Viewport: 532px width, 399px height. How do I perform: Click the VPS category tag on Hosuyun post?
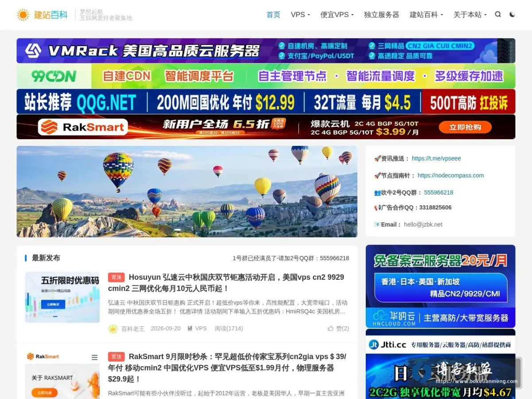[x=197, y=329]
